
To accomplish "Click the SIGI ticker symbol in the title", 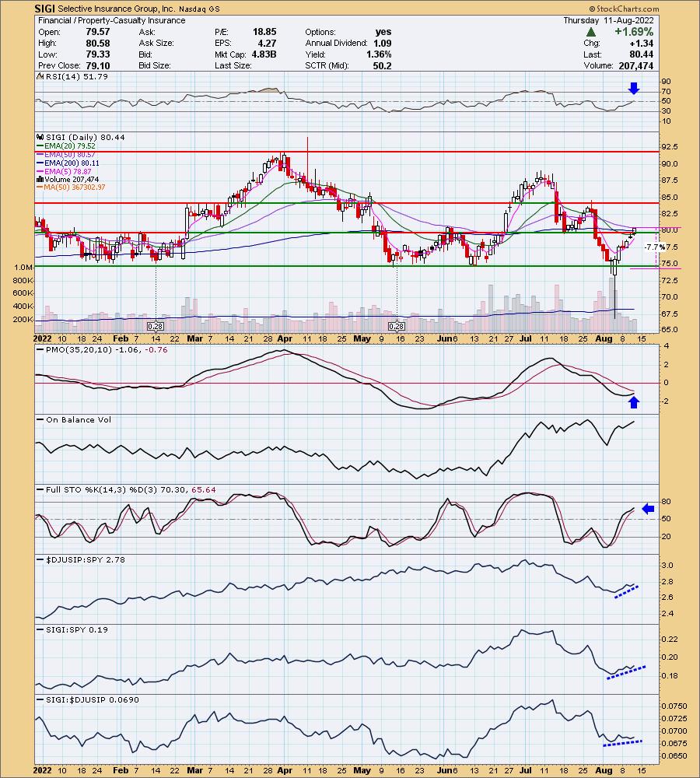I will point(44,9).
